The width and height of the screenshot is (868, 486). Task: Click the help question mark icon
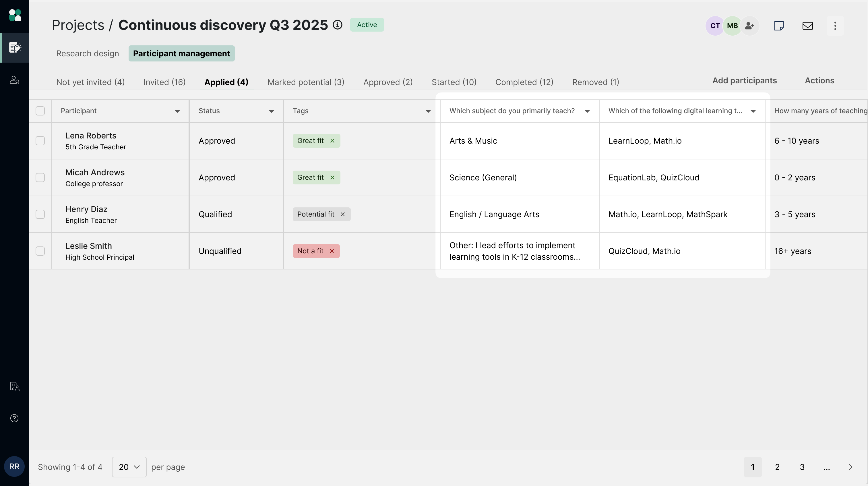point(14,418)
